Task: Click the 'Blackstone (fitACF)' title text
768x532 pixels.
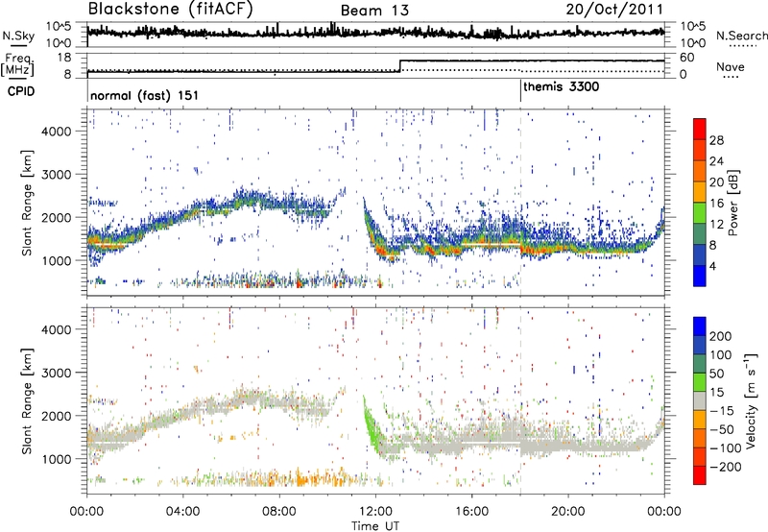Action: click(x=170, y=9)
